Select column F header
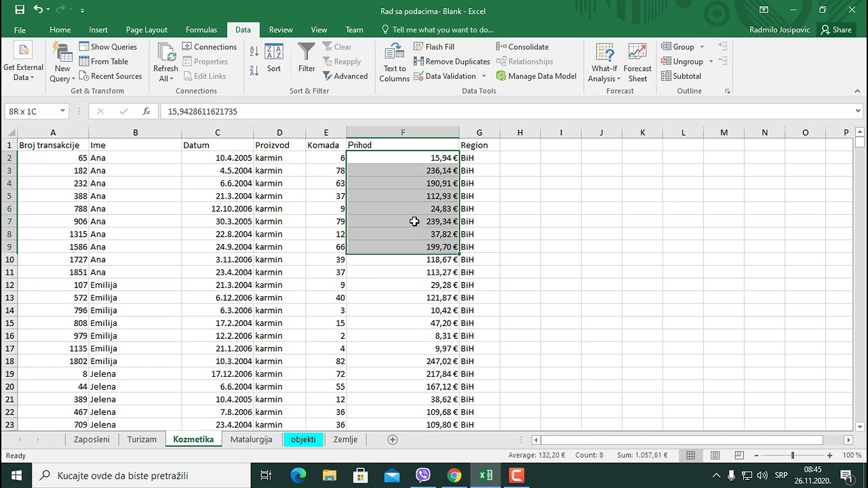Viewport: 868px width, 488px height. pos(403,132)
